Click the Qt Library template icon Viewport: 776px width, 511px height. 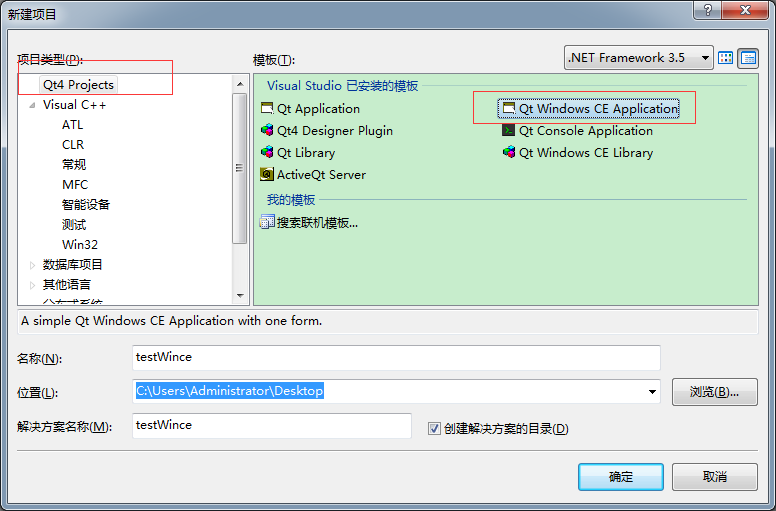coord(267,152)
